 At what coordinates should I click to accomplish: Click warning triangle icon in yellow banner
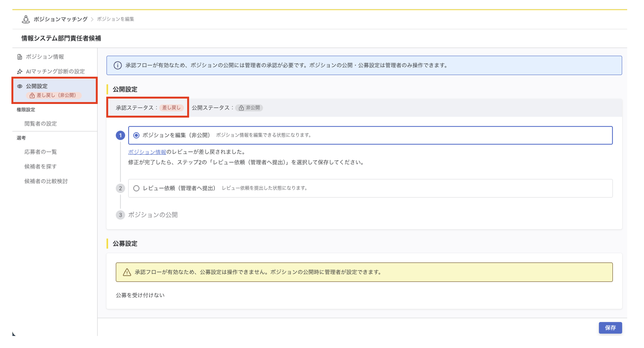tap(127, 272)
